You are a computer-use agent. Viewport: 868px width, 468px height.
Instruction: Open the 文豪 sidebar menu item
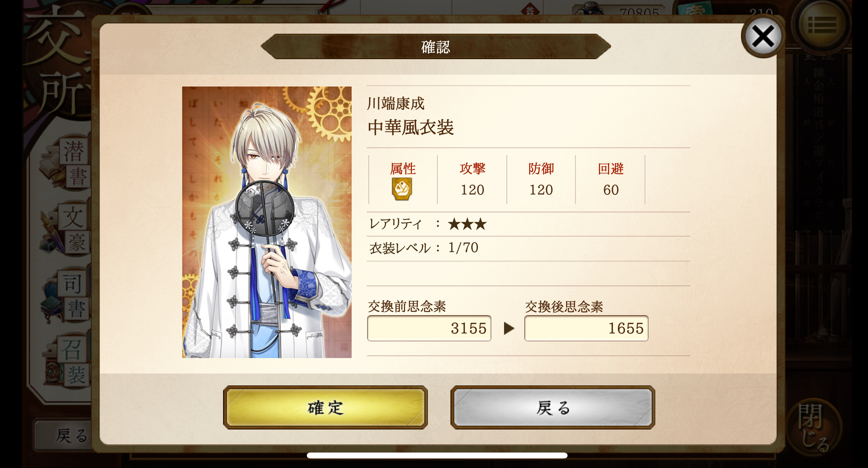67,229
